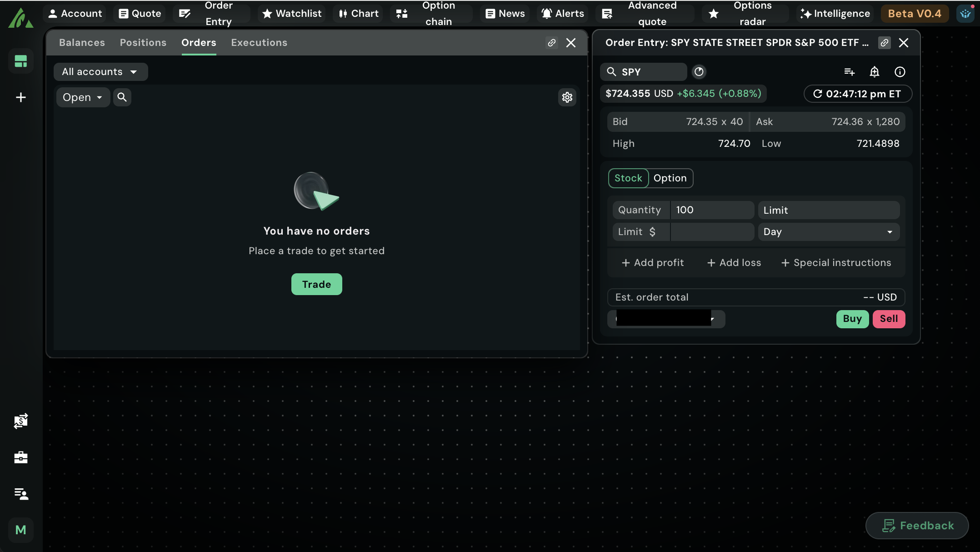Click link icon in Order Entry header
980x552 pixels.
tap(885, 43)
